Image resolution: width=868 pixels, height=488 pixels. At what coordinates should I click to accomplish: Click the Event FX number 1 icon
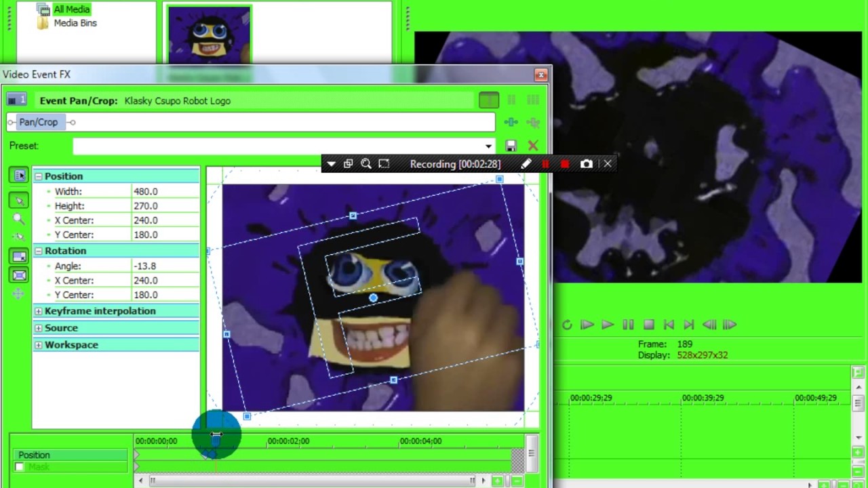[x=16, y=100]
